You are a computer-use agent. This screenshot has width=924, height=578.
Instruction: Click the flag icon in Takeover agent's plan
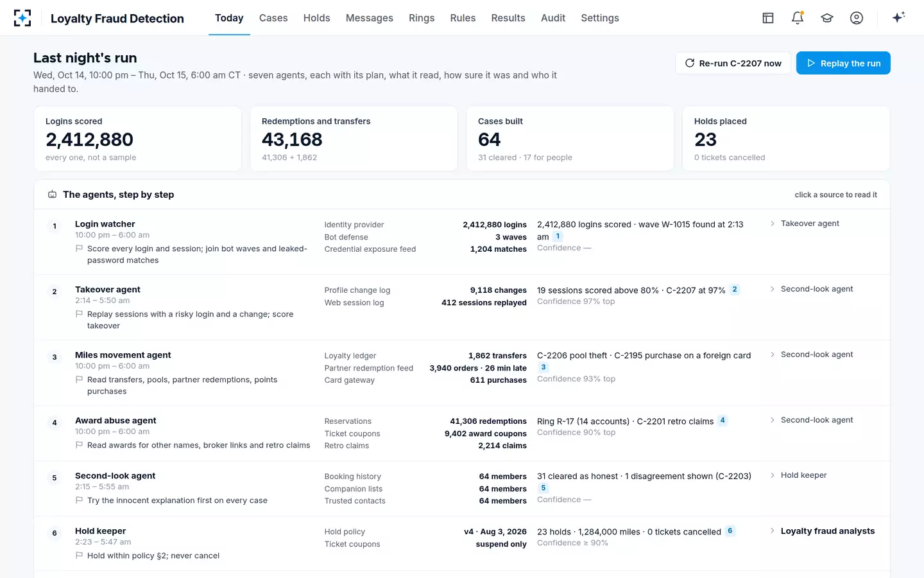(x=79, y=314)
